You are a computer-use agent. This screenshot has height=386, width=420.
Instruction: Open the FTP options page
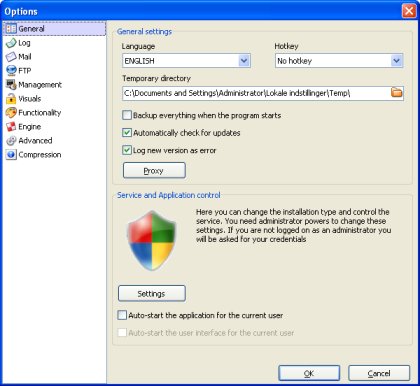coord(25,71)
